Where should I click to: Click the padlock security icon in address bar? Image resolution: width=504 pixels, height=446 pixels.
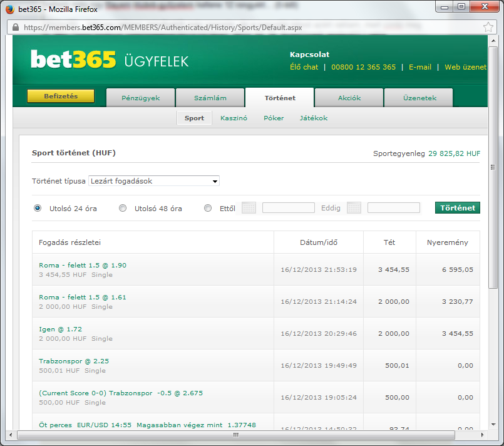[16, 28]
